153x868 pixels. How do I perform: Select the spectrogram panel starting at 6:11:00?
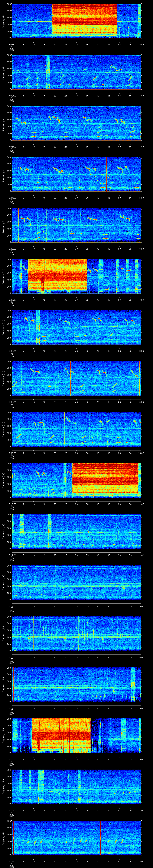(x=77, y=532)
